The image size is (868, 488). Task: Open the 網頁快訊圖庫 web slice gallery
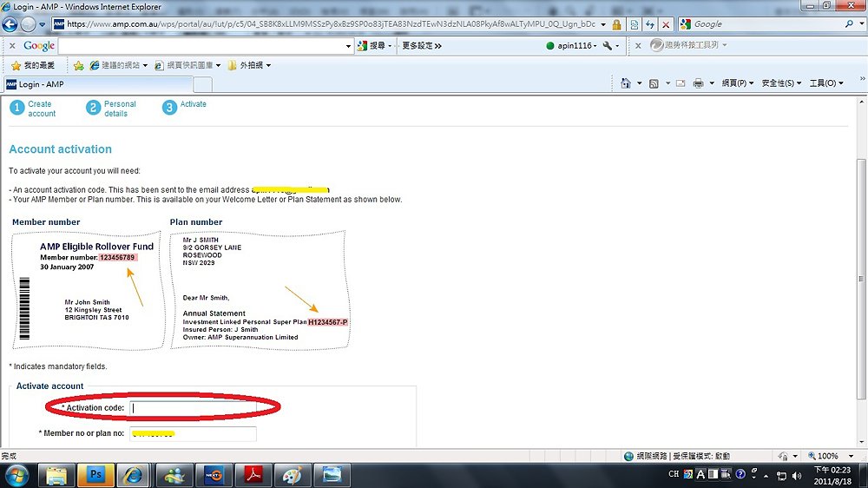[187, 65]
